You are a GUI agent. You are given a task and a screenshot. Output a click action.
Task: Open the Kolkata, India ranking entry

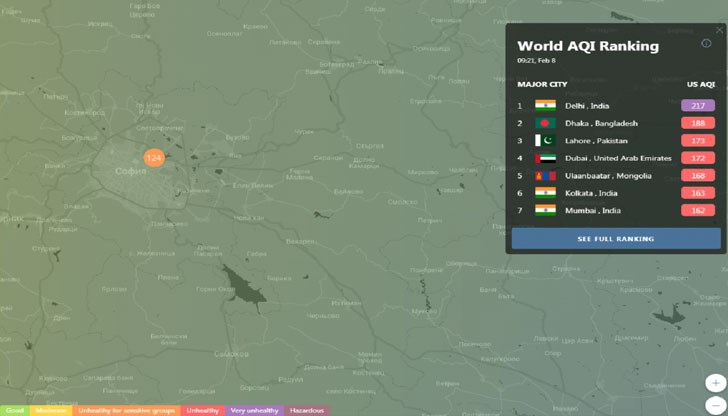(592, 193)
